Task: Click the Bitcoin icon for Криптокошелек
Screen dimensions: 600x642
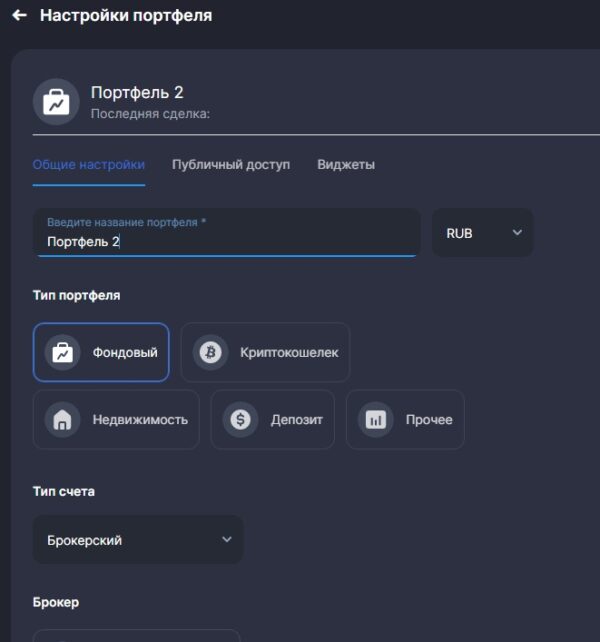Action: point(210,352)
